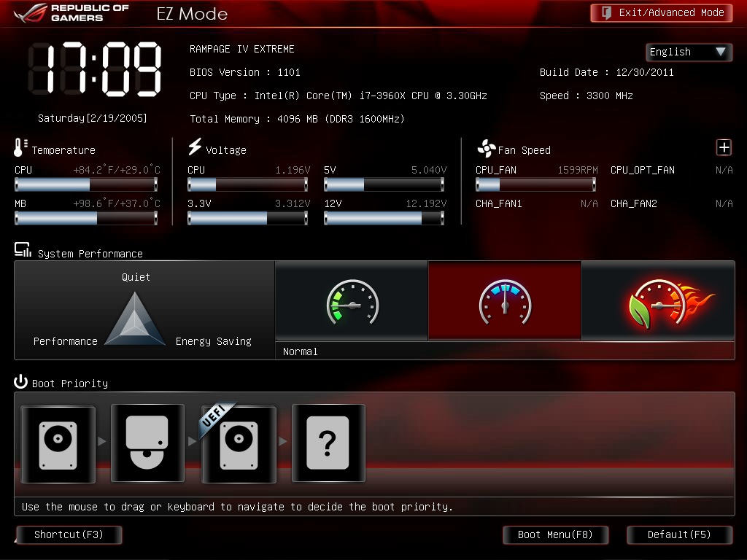Click the 12V voltage level bar
This screenshot has width=747, height=560.
(384, 218)
